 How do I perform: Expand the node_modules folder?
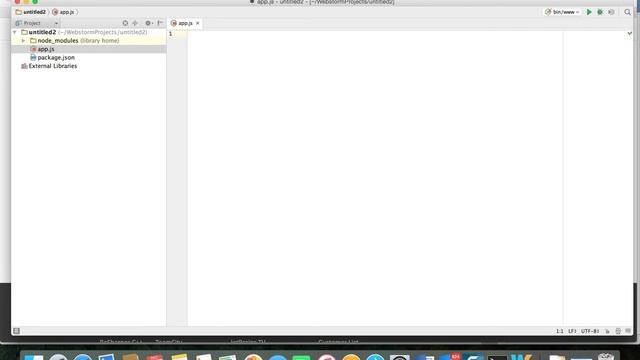(24, 40)
